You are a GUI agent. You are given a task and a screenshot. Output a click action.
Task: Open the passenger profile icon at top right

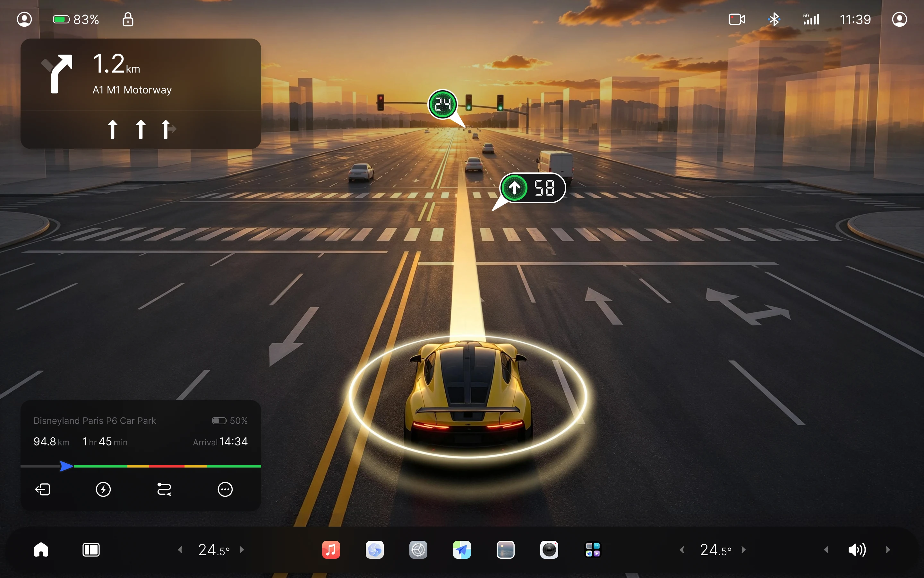tap(899, 19)
